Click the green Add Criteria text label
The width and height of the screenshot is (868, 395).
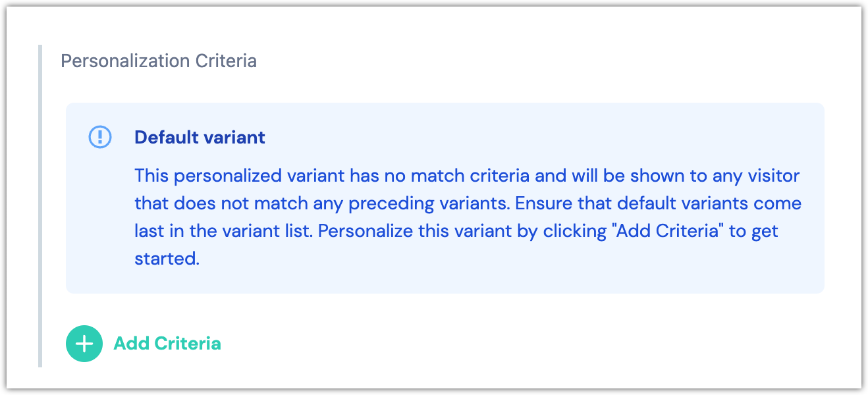(167, 344)
